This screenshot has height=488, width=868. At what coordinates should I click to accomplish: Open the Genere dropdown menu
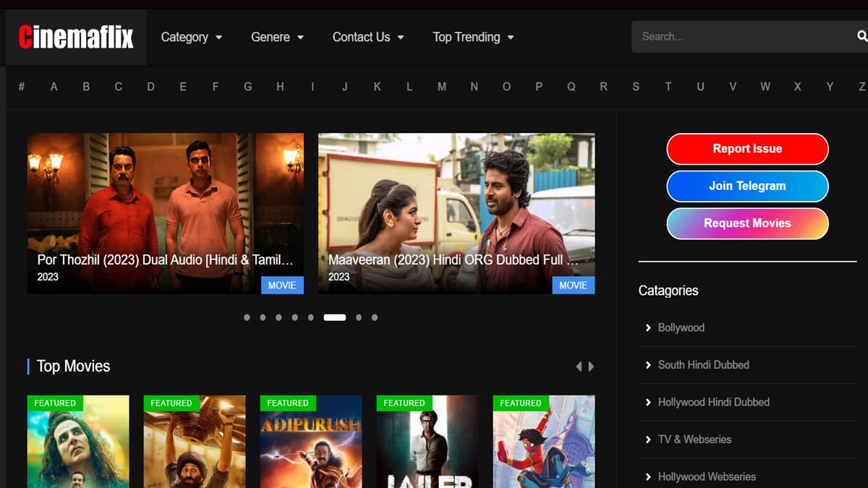click(x=278, y=37)
